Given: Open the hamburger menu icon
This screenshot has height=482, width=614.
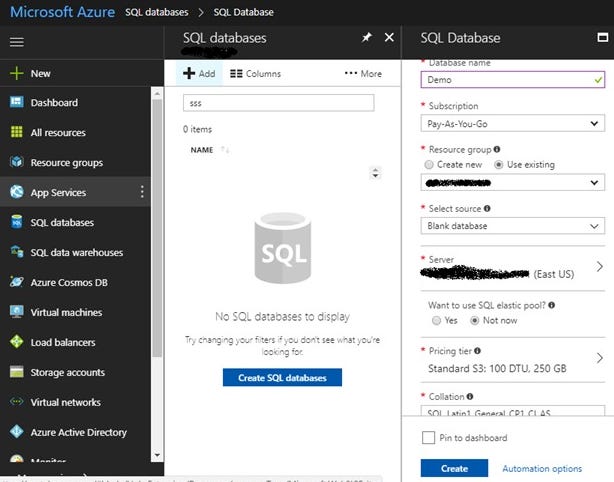Looking at the screenshot, I should coord(16,42).
